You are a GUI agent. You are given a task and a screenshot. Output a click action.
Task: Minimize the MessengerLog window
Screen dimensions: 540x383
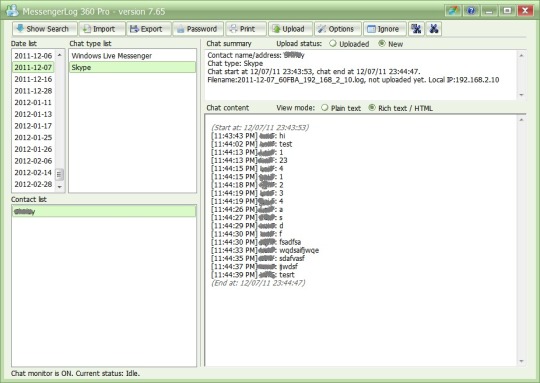coord(489,10)
